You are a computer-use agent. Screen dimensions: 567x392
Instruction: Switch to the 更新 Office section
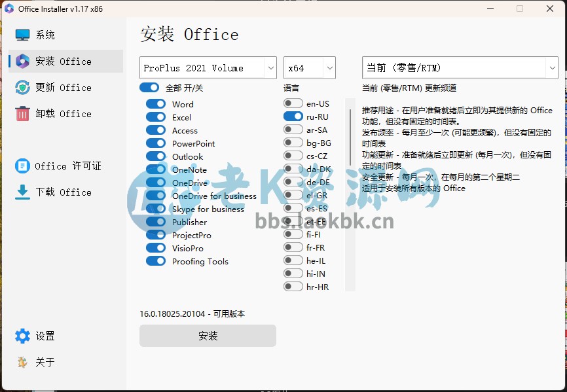(x=66, y=88)
